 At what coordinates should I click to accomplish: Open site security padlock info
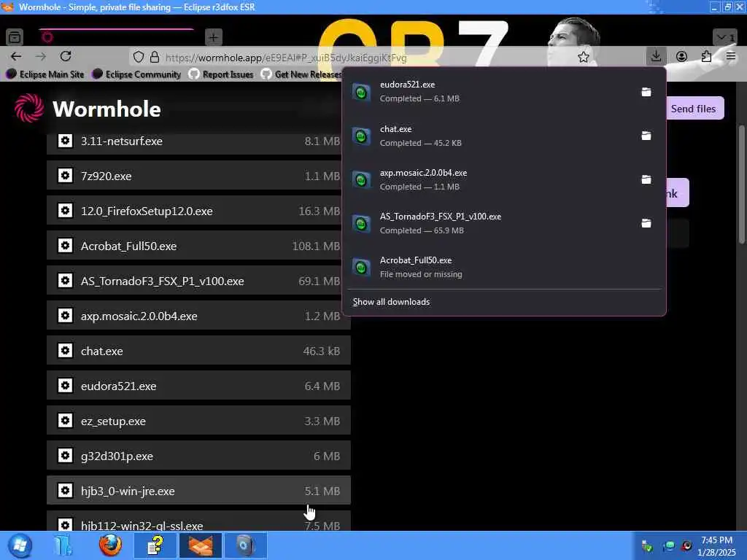(155, 58)
